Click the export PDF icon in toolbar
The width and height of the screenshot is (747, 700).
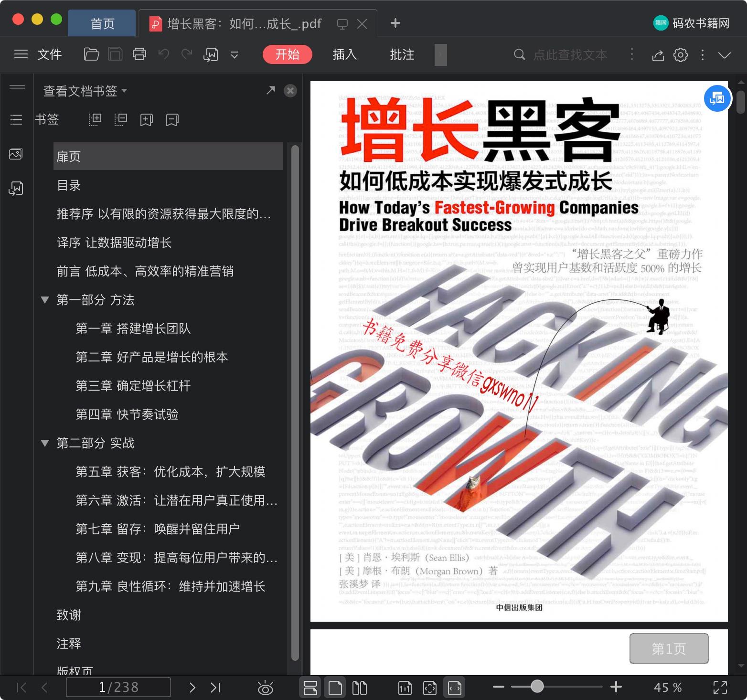pos(211,55)
